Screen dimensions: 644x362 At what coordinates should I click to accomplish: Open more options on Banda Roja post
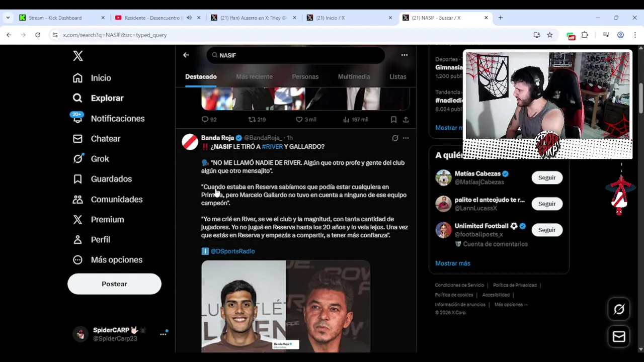click(x=406, y=138)
